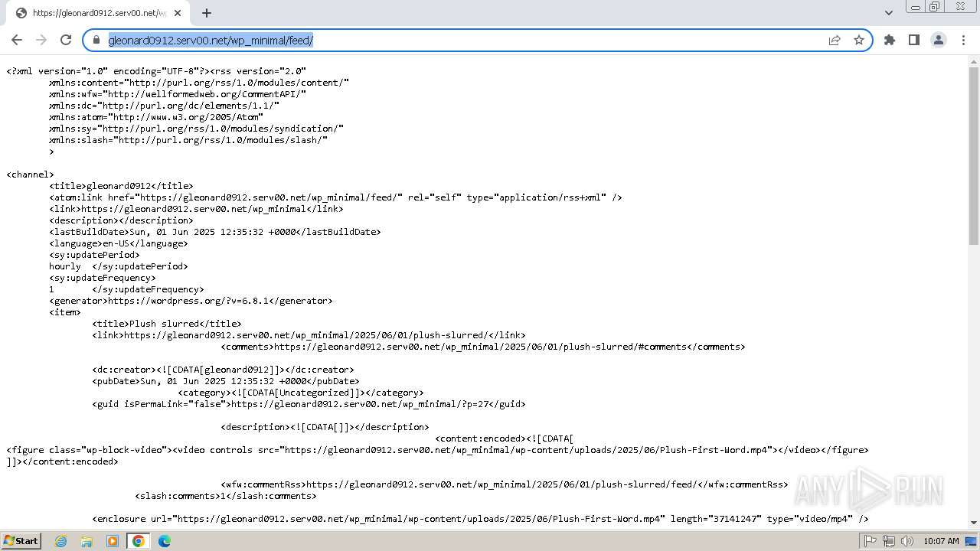The height and width of the screenshot is (551, 980).
Task: Switch to Chrome on the taskbar
Action: [139, 541]
